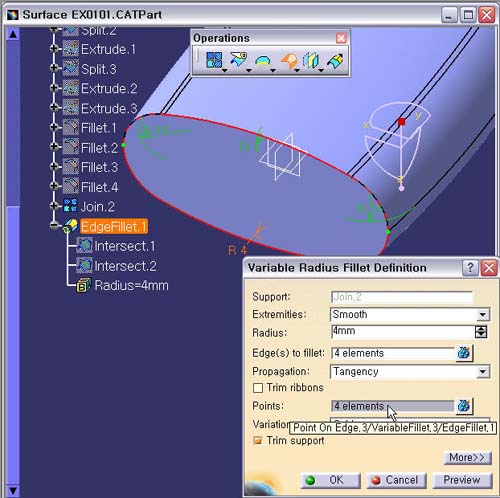The width and height of the screenshot is (500, 498).
Task: Select the Edge Fillet icon in Operations
Action: pyautogui.click(x=288, y=61)
